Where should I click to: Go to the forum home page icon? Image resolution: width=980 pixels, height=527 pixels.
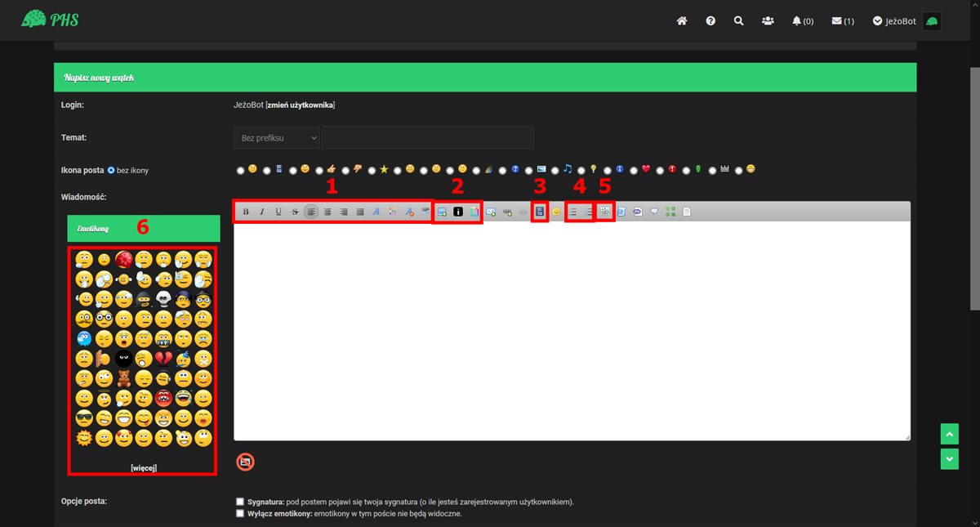tap(682, 21)
